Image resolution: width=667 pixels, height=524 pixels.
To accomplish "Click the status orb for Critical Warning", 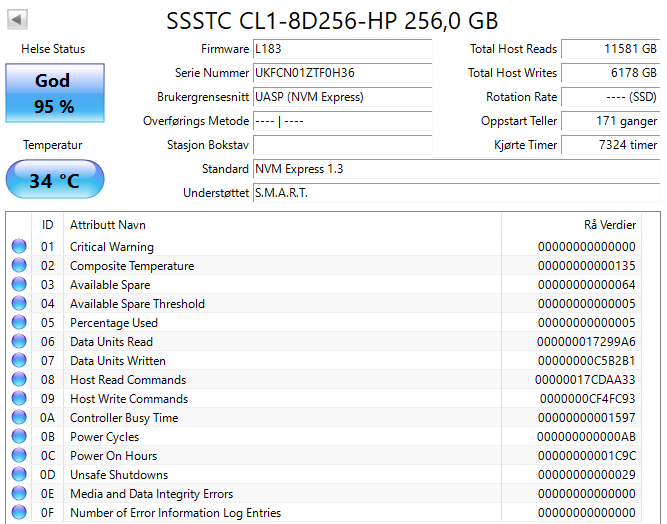I will pyautogui.click(x=19, y=246).
